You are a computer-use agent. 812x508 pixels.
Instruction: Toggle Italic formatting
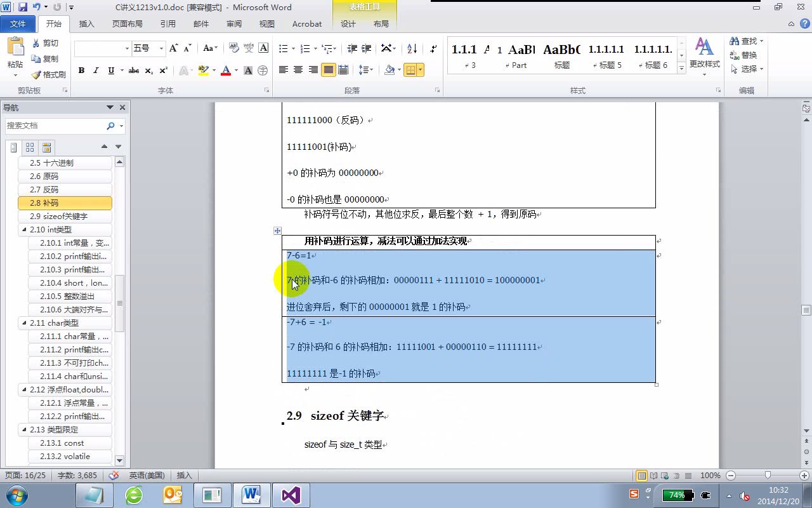[96, 70]
